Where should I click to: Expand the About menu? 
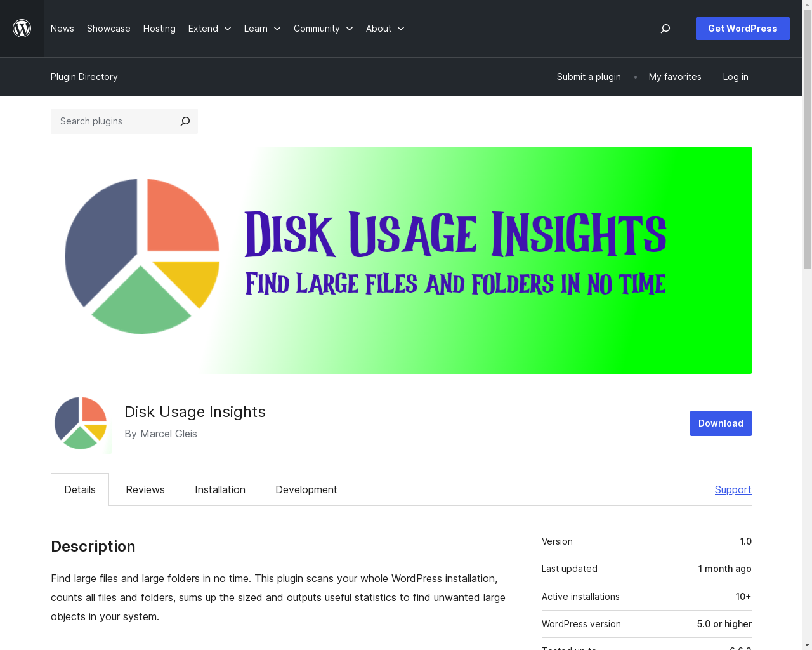tap(385, 29)
